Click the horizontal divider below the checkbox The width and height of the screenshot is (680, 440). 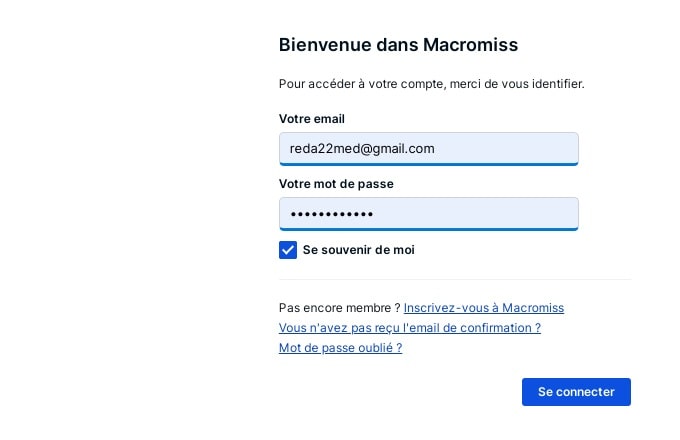click(455, 280)
